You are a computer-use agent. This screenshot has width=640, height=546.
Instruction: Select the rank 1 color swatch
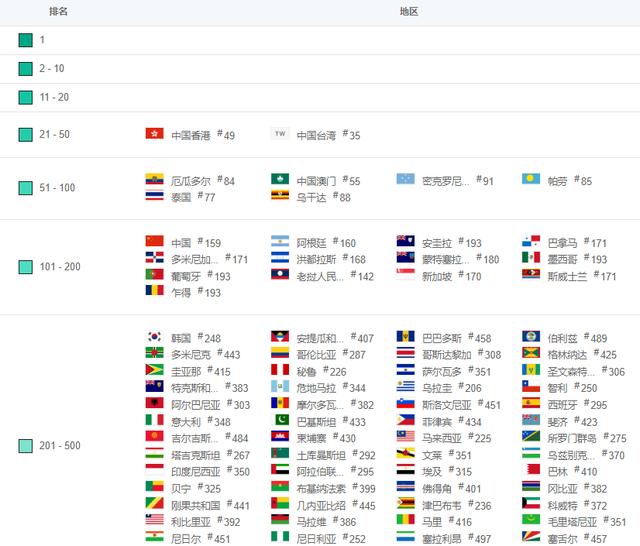pos(25,40)
